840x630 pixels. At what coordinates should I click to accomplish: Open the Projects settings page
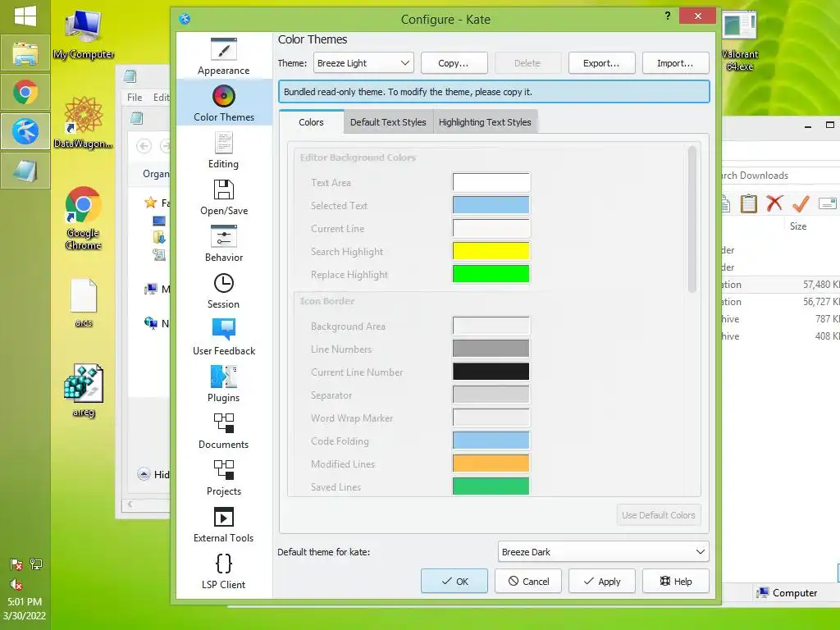223,477
